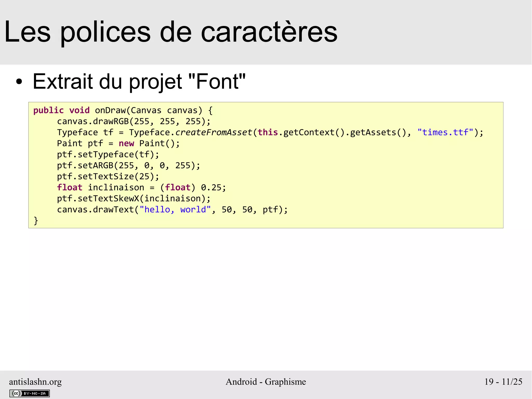Click the 'this' keyword in getContext call
This screenshot has width=532, height=399.
[x=268, y=132]
